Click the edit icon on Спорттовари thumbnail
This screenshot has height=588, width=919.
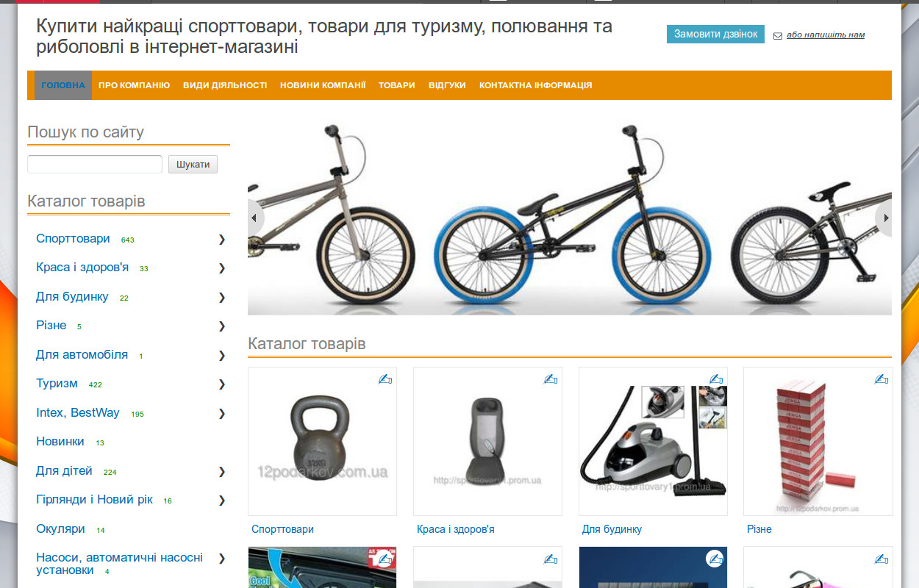point(385,379)
